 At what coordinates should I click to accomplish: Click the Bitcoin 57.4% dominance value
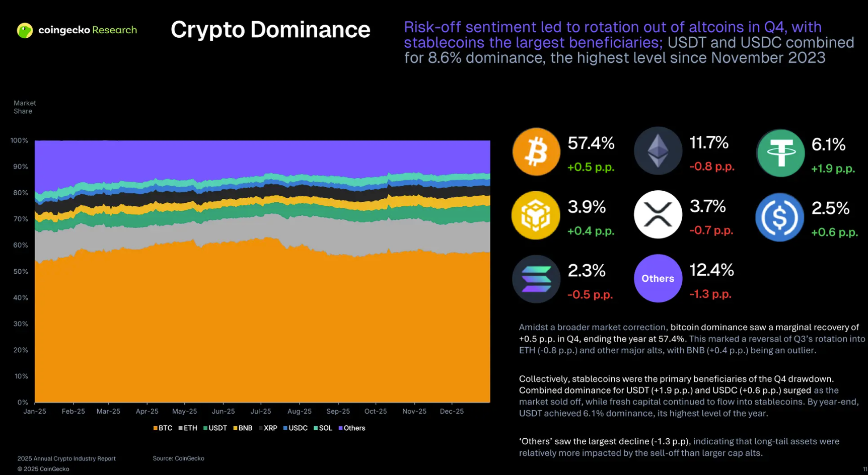coord(591,143)
